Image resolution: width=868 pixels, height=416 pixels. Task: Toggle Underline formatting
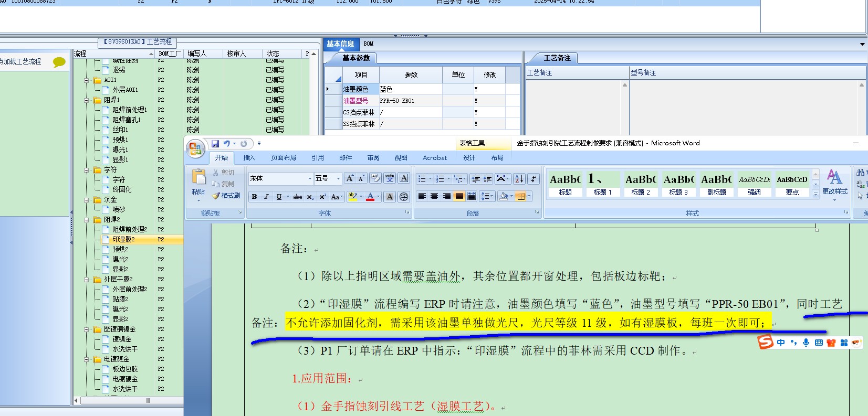click(279, 197)
